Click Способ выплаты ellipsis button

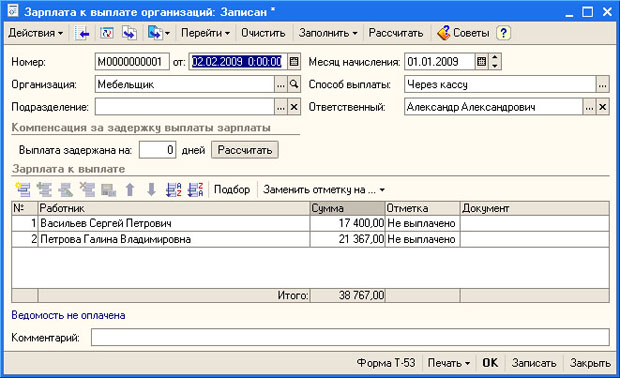click(x=602, y=84)
